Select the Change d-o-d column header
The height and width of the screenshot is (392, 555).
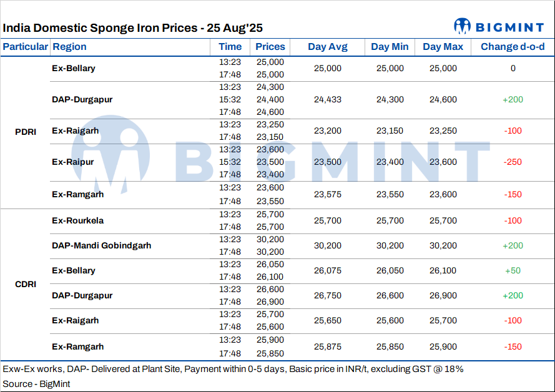point(513,47)
